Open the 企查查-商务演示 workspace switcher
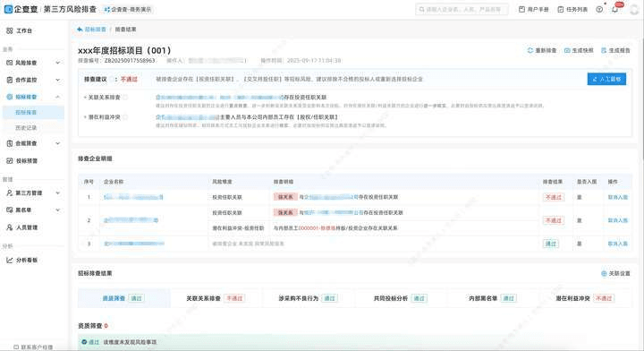644x351 pixels. tap(128, 9)
